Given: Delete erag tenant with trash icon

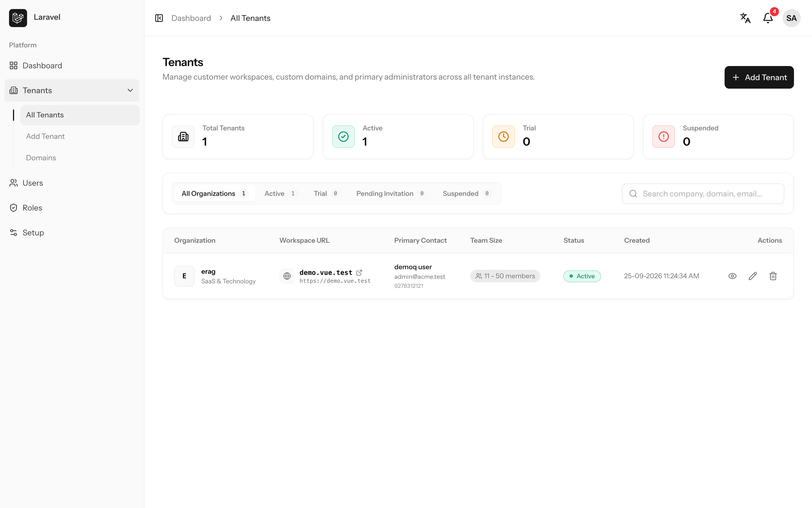Looking at the screenshot, I should (773, 276).
